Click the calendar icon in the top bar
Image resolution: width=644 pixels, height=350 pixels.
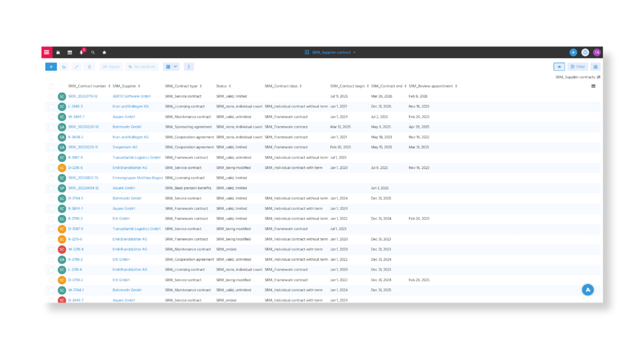click(69, 51)
